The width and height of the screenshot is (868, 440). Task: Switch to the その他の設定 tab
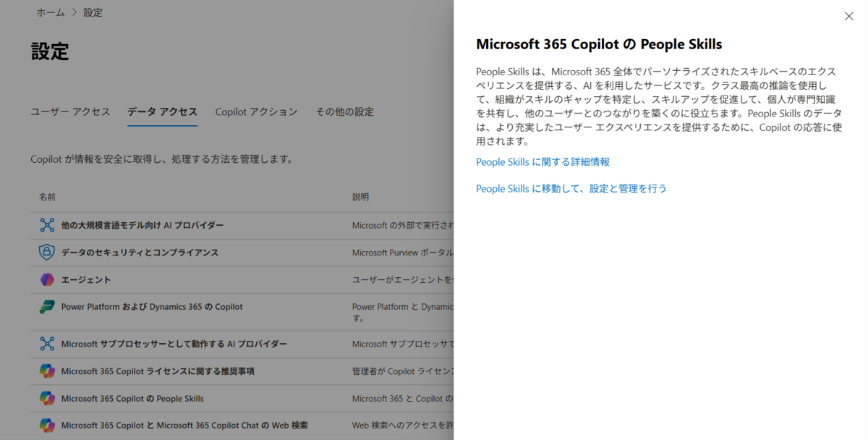click(x=344, y=111)
